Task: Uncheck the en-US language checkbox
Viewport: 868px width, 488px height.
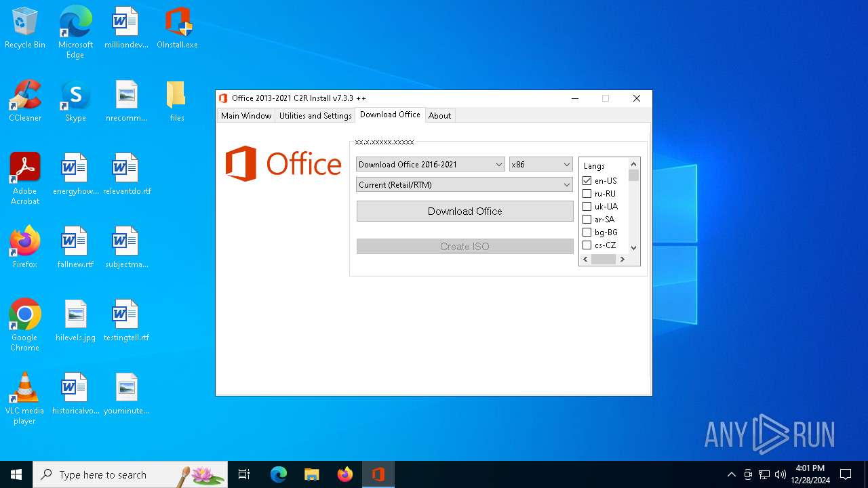Action: click(587, 181)
